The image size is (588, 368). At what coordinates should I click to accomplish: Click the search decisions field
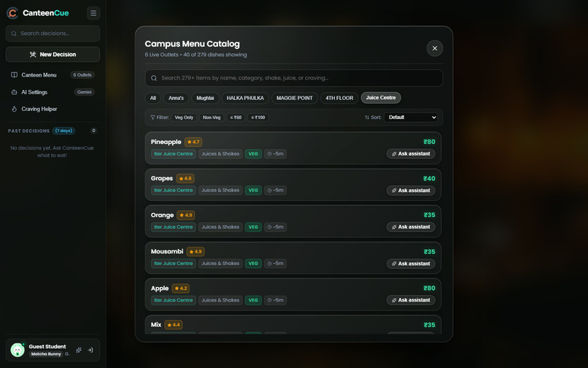pyautogui.click(x=53, y=34)
